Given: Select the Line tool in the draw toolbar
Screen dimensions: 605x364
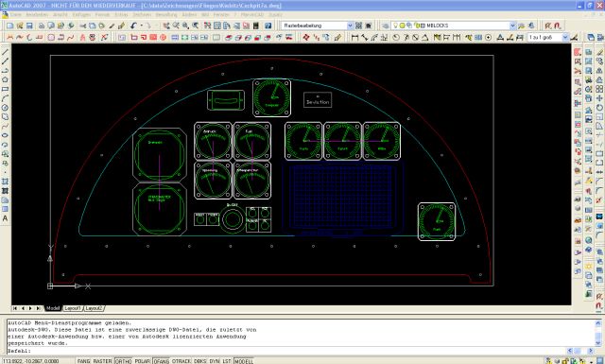Looking at the screenshot, I should pyautogui.click(x=5, y=52).
